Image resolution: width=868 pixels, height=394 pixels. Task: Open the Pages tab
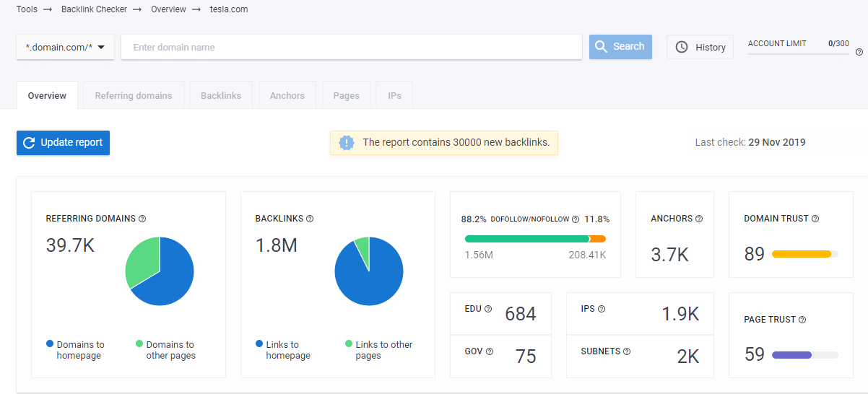pos(347,95)
